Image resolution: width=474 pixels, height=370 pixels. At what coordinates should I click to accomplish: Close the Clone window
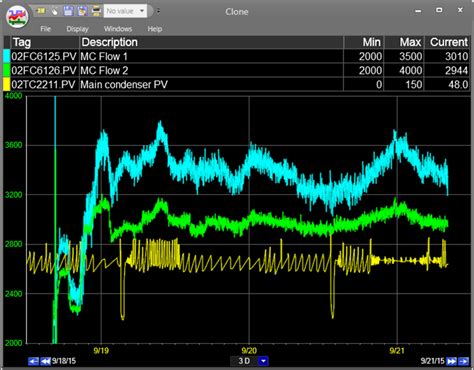[x=460, y=10]
